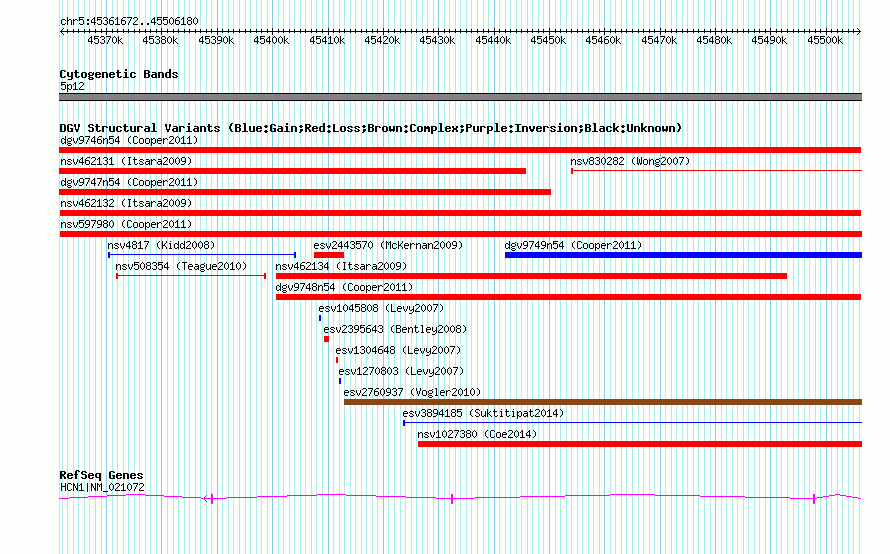This screenshot has width=890, height=554.
Task: Click the 45450k ruler position
Action: (548, 40)
